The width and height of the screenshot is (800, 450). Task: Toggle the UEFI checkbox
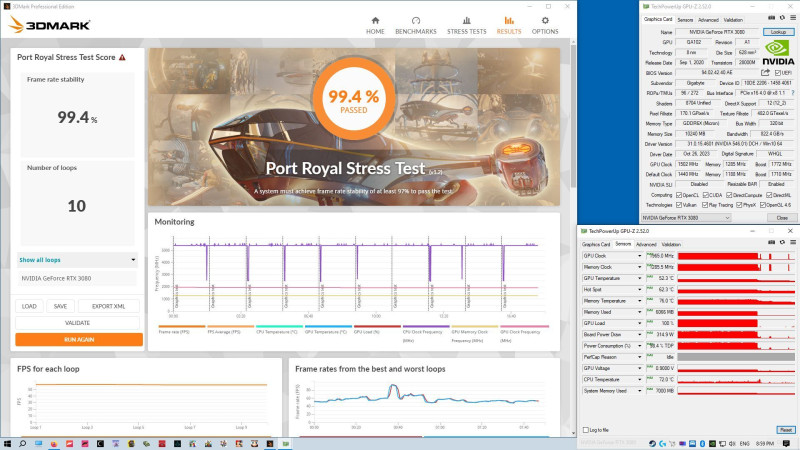coord(778,73)
